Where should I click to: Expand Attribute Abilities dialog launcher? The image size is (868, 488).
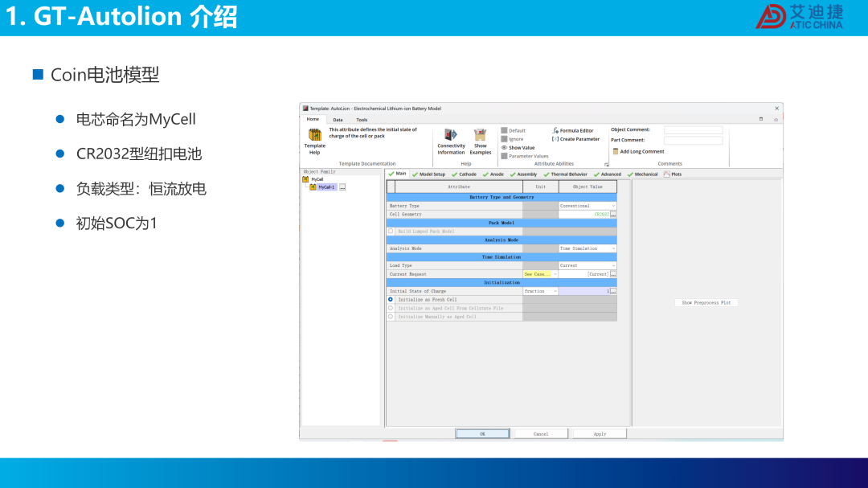point(606,165)
